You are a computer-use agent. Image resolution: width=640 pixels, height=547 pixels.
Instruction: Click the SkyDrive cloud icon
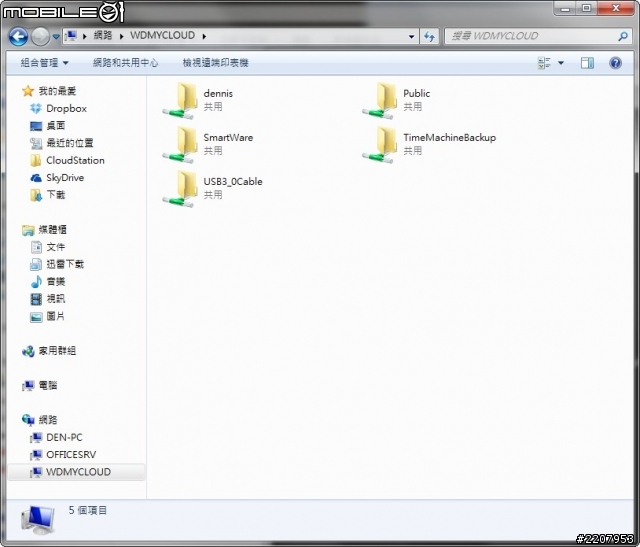click(x=36, y=178)
